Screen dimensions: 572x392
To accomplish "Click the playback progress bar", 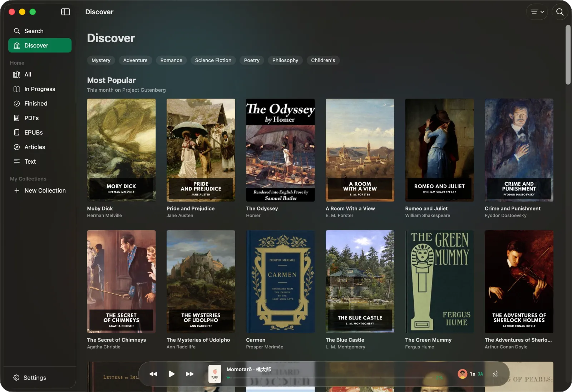I will [x=330, y=377].
